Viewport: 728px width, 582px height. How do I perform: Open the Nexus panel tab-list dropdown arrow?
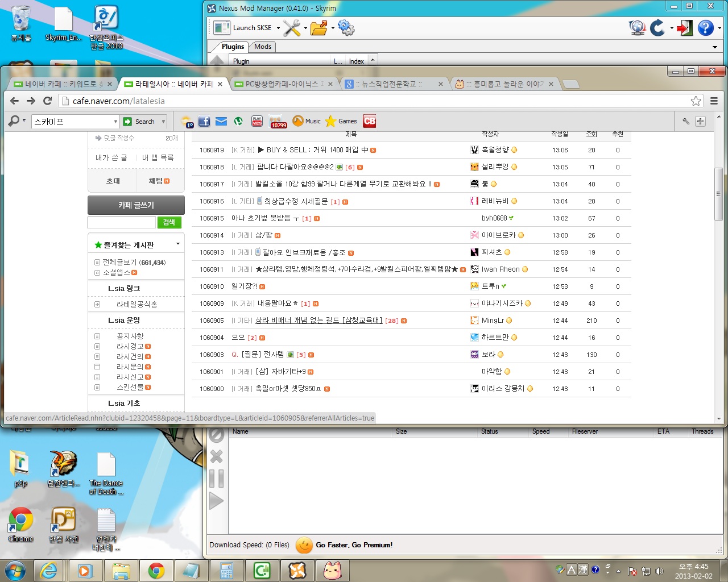715,47
